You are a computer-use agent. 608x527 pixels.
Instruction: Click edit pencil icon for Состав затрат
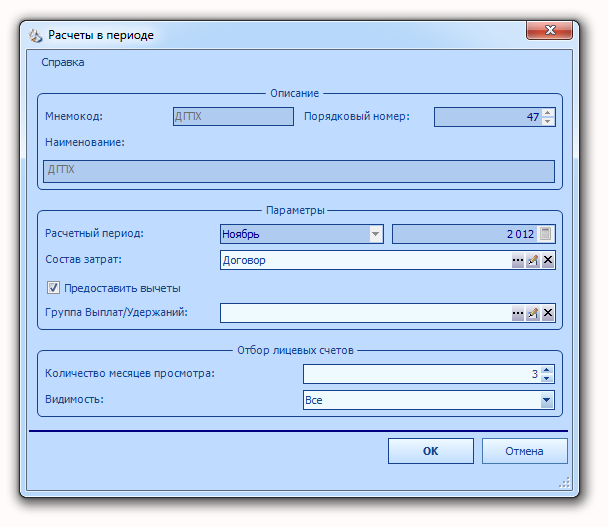click(533, 260)
